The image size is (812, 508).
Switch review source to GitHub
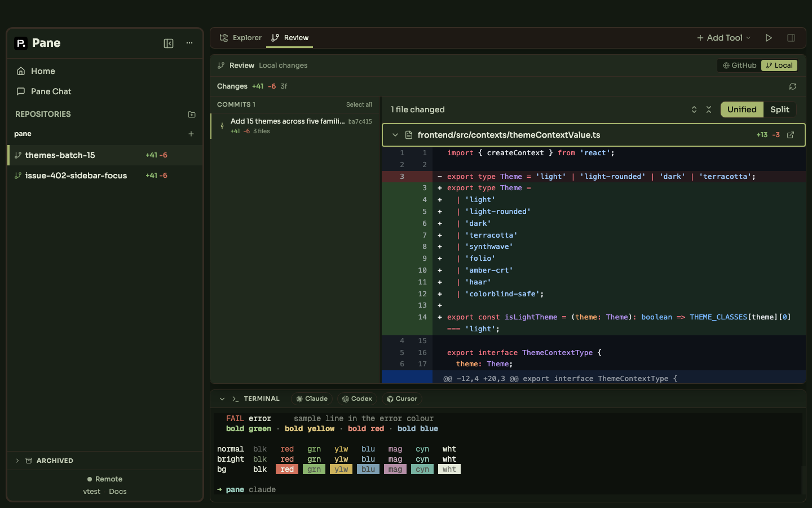(x=740, y=65)
